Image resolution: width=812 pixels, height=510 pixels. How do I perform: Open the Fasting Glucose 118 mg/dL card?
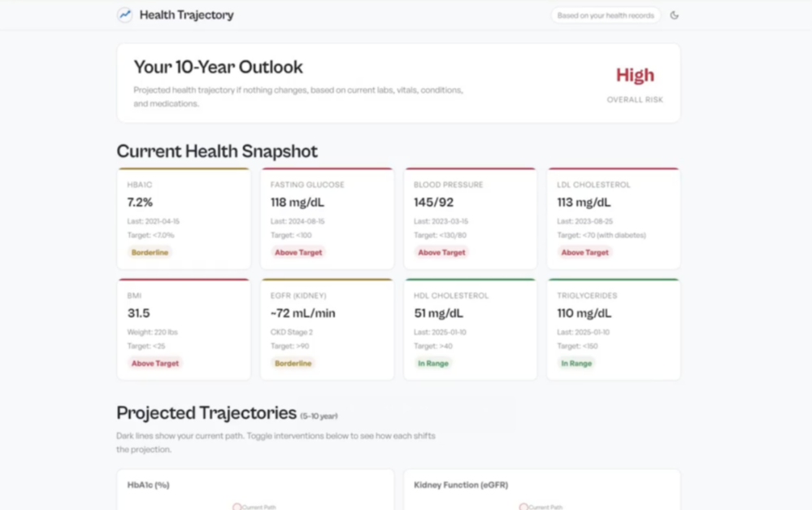click(327, 219)
